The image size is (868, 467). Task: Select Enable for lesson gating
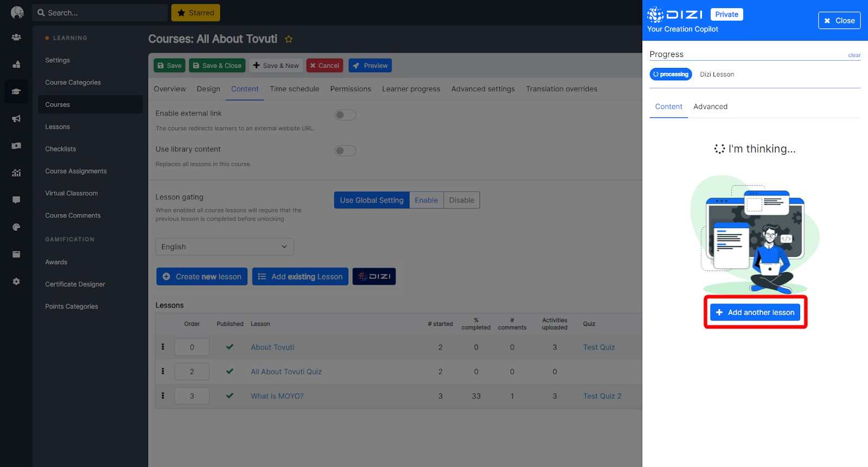[x=426, y=200]
